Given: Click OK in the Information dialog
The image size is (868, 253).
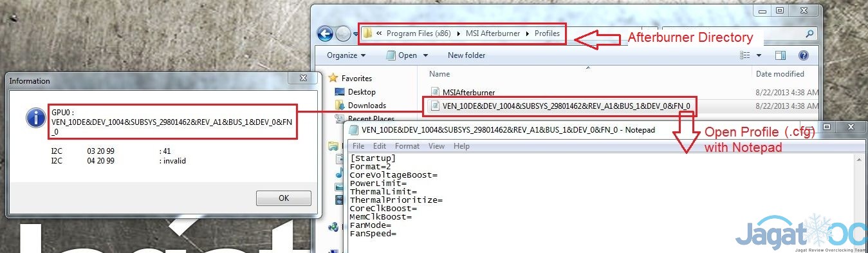Looking at the screenshot, I should pyautogui.click(x=284, y=198).
